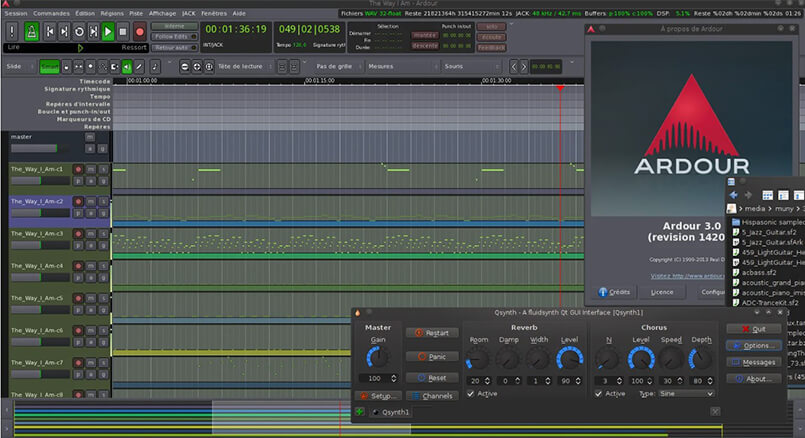Viewport: 805px width, 438px height.
Task: Click the Setup... button in Qsynth
Action: pos(379,396)
